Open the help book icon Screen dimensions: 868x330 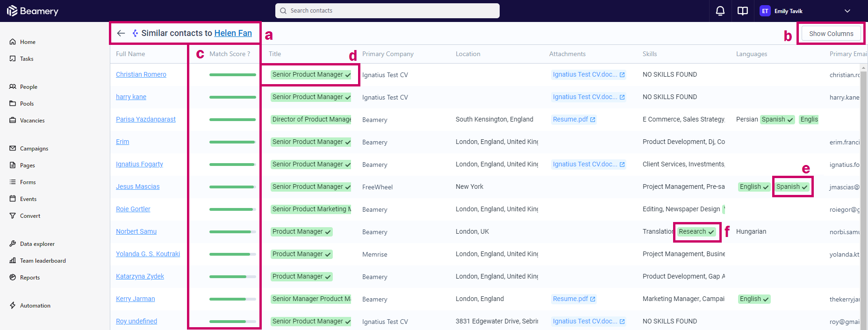pos(743,11)
